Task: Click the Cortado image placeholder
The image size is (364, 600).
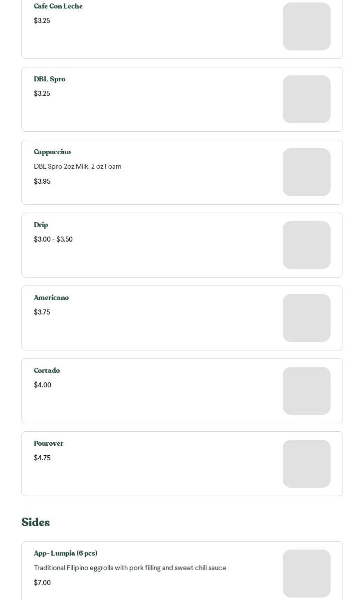Action: pyautogui.click(x=306, y=391)
